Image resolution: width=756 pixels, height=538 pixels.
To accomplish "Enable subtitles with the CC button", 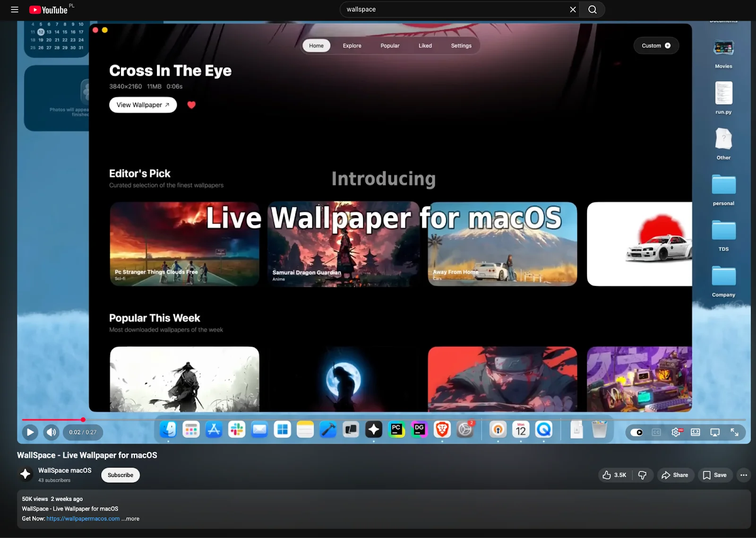I will click(656, 432).
